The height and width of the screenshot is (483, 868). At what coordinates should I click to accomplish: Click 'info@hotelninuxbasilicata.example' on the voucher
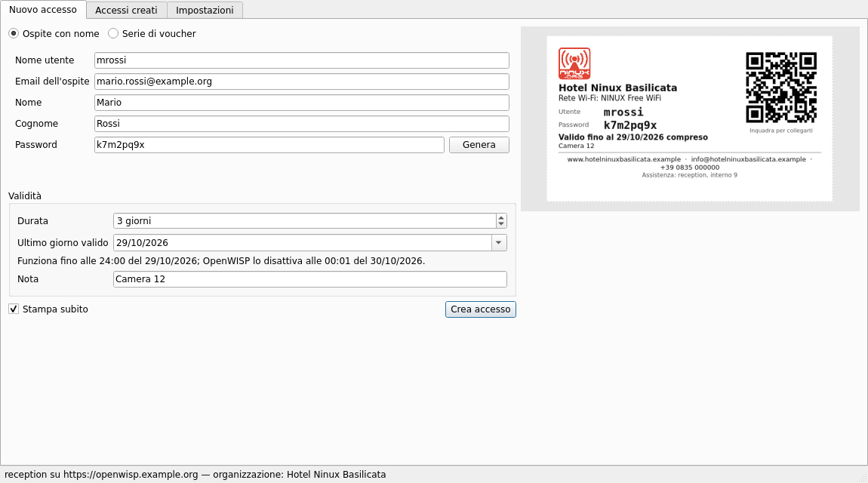pyautogui.click(x=749, y=159)
